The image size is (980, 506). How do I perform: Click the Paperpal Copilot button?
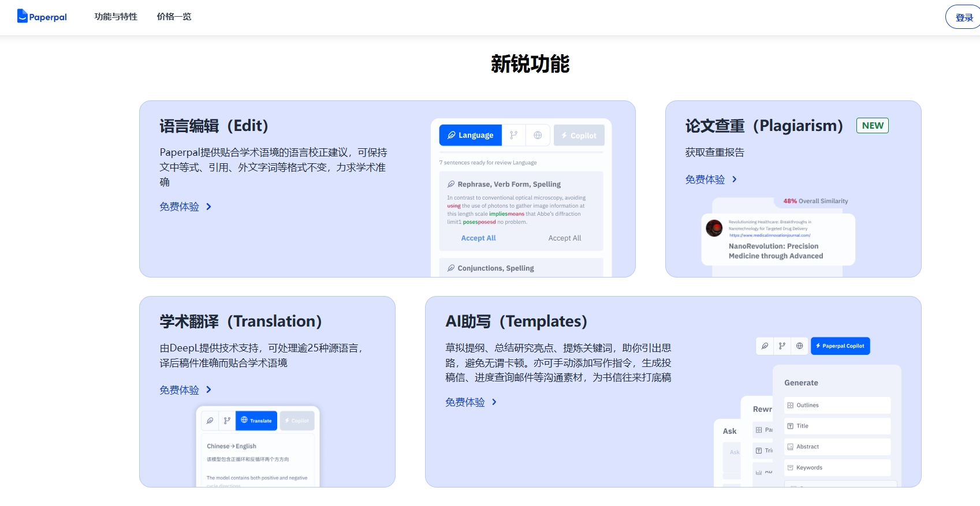pos(840,346)
